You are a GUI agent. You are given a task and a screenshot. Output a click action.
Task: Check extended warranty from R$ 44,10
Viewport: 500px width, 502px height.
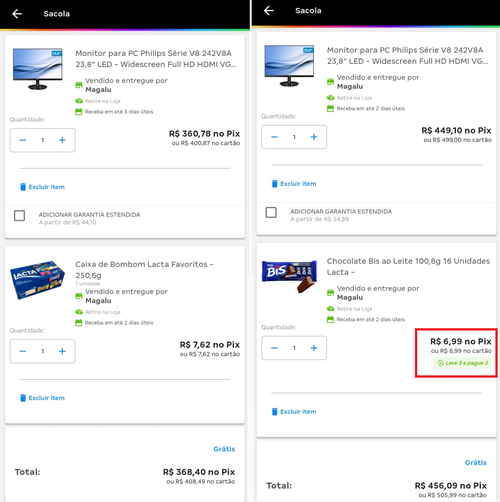coord(19,216)
